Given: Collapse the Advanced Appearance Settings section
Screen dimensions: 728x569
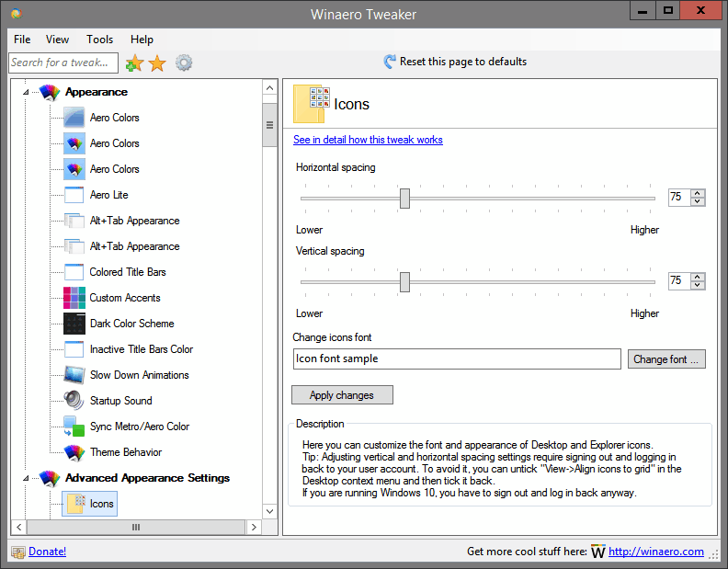Looking at the screenshot, I should click(26, 478).
